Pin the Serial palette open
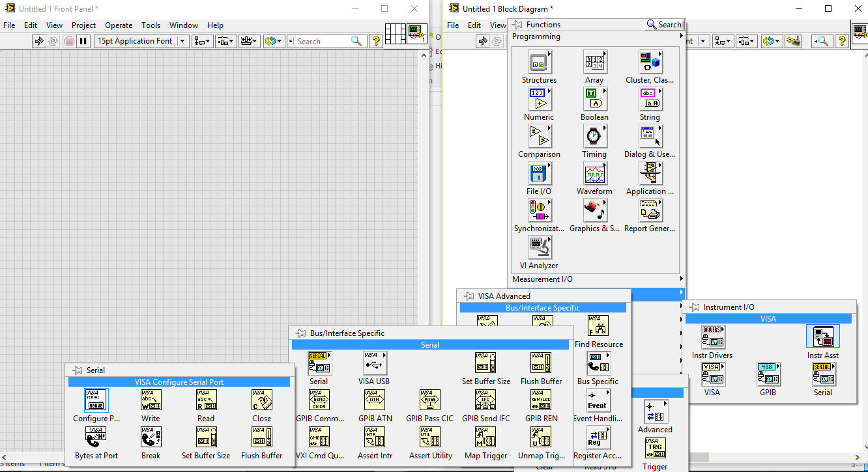The width and height of the screenshot is (868, 472). tap(77, 370)
